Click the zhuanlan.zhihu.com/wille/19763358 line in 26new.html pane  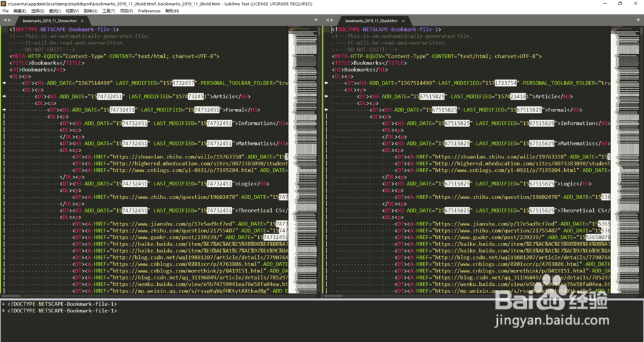[x=181, y=157]
